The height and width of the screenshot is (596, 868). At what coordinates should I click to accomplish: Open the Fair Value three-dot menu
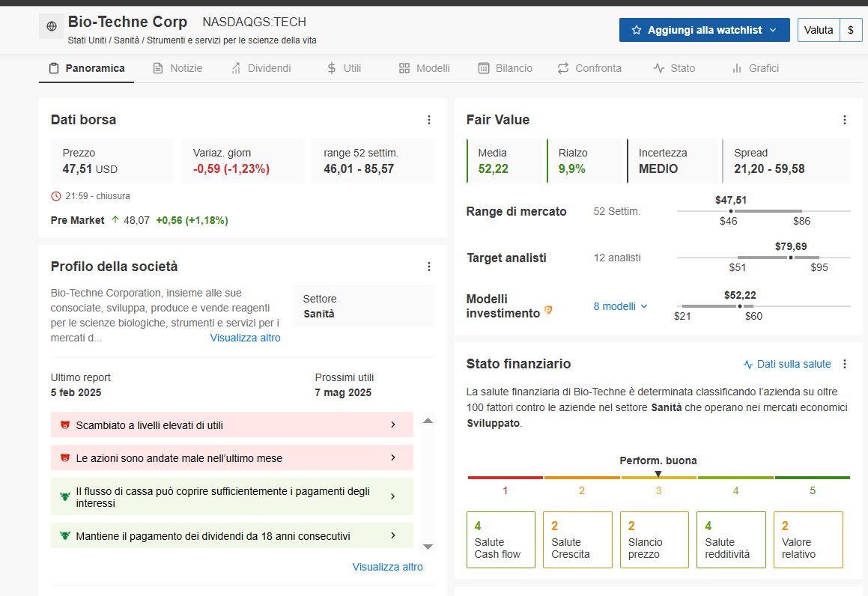[x=845, y=120]
